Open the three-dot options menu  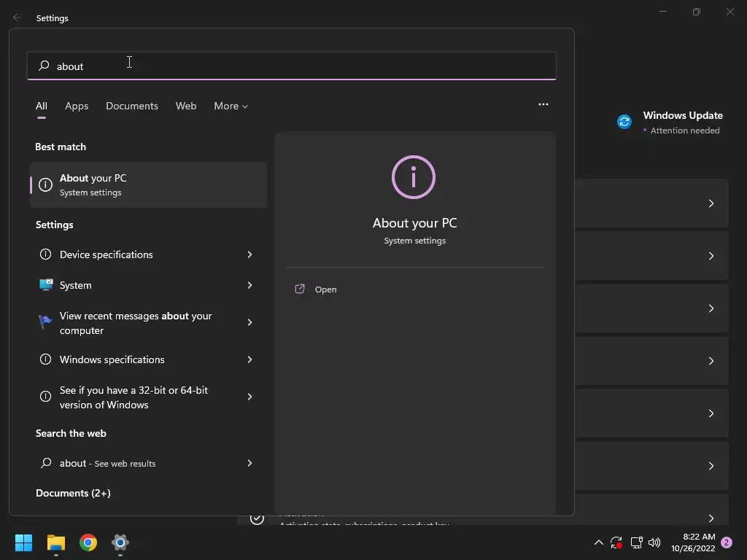coord(543,104)
